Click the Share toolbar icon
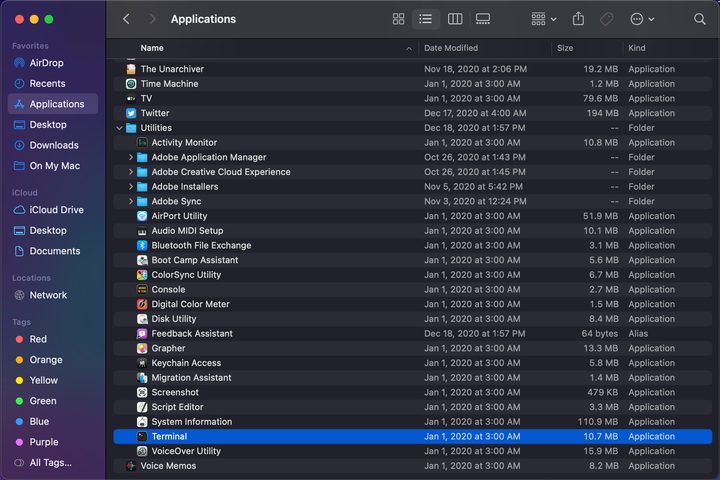Viewport: 720px width, 480px height. click(x=578, y=19)
